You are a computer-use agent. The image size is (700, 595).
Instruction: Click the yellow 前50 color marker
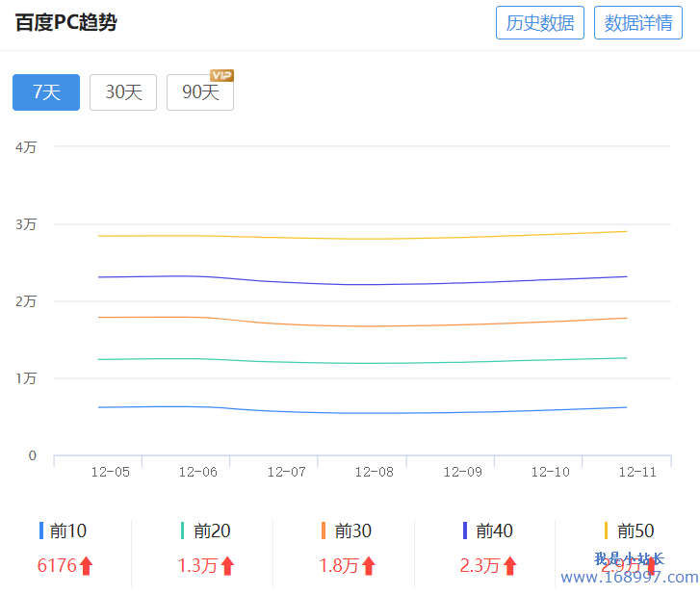pyautogui.click(x=606, y=530)
